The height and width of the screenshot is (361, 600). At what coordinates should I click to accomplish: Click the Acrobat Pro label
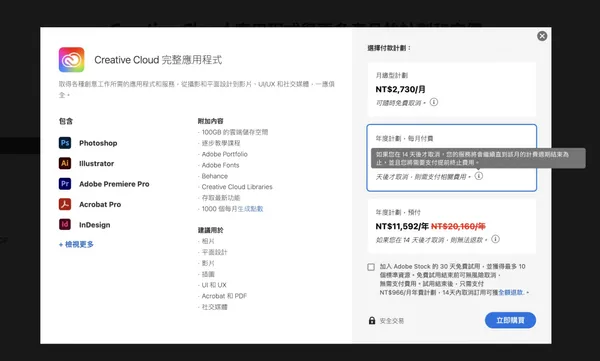click(x=100, y=204)
